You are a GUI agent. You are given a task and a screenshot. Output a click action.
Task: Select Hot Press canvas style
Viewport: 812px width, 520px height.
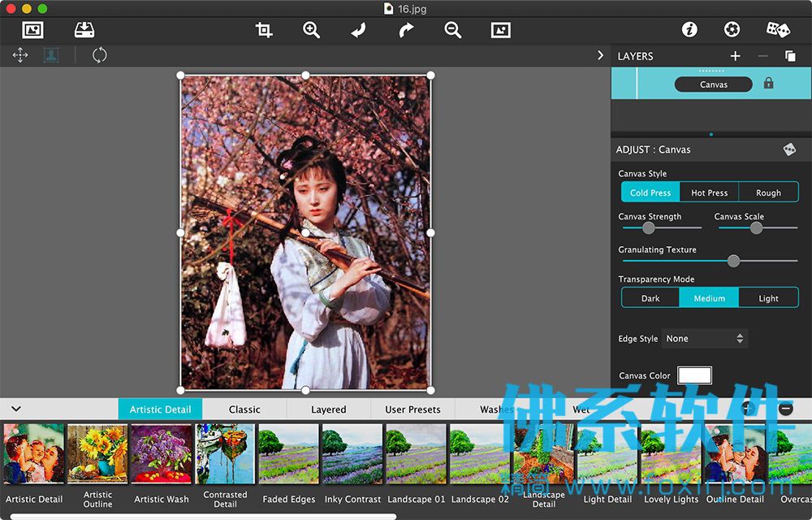tap(710, 192)
